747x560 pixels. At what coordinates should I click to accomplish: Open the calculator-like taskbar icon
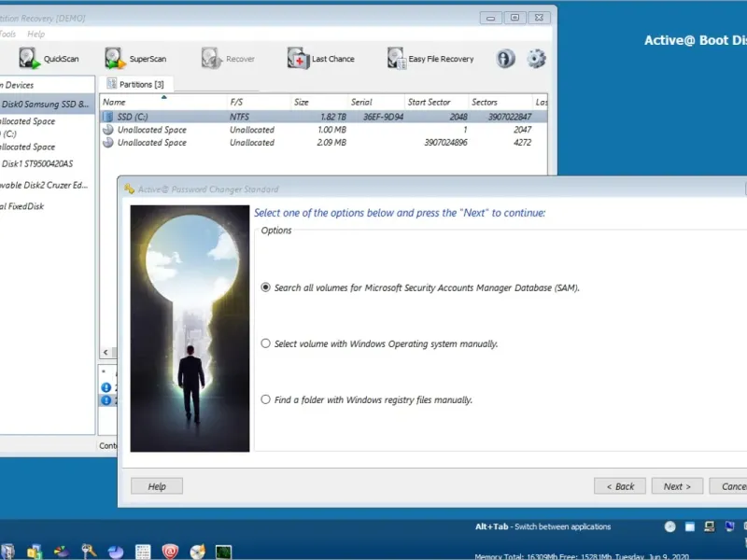tap(143, 552)
